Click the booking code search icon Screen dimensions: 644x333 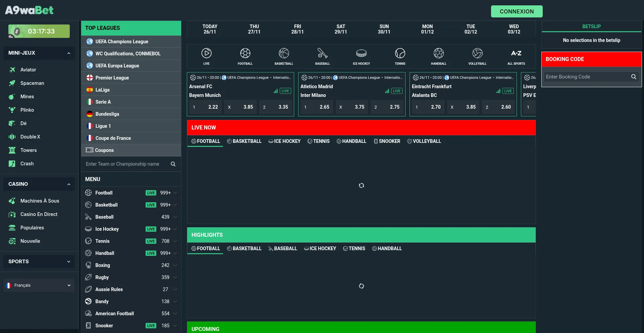click(x=633, y=77)
